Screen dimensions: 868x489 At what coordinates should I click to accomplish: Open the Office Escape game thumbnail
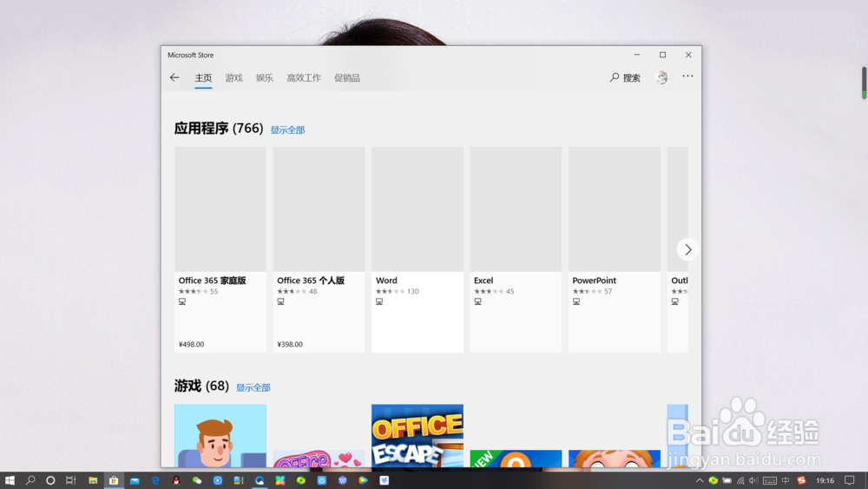[418, 436]
